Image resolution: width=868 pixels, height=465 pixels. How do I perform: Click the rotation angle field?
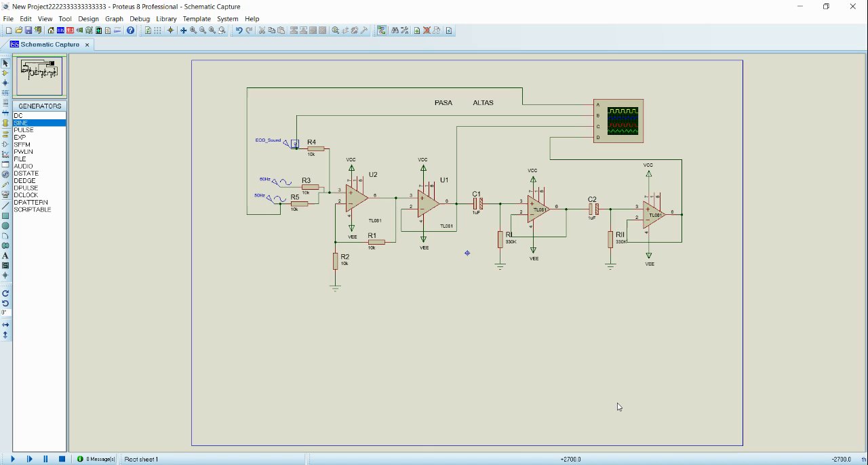6,312
